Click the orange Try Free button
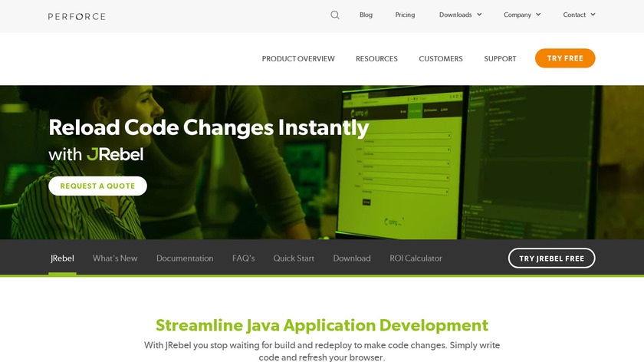Image resolution: width=644 pixels, height=362 pixels. 565,58
